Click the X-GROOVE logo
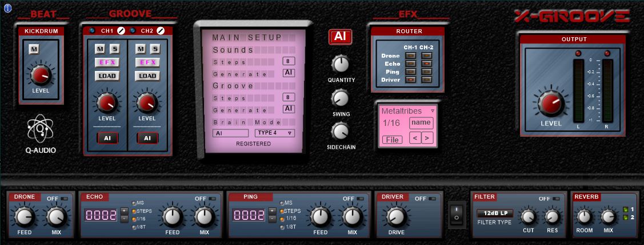Image resolution: width=644 pixels, height=245 pixels. pyautogui.click(x=571, y=17)
